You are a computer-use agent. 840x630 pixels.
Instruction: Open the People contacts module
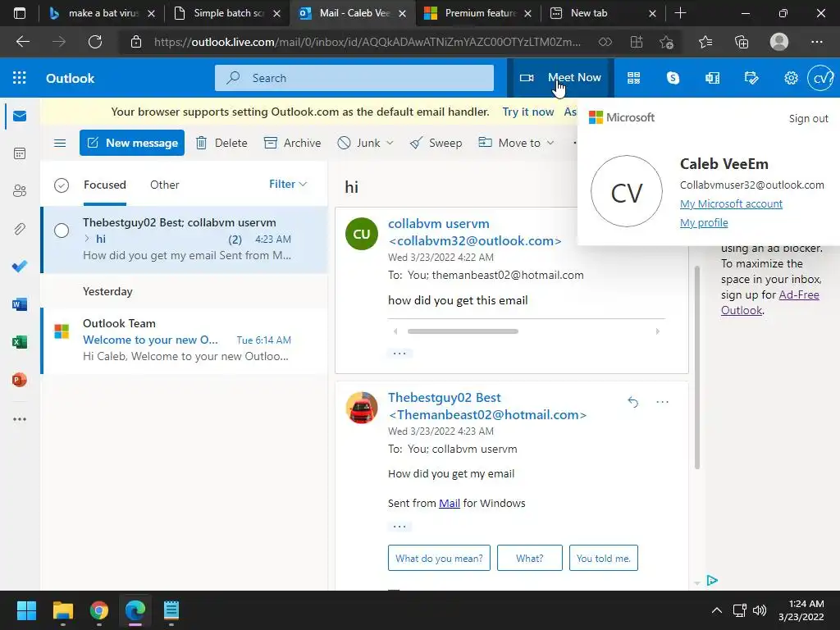coord(20,190)
